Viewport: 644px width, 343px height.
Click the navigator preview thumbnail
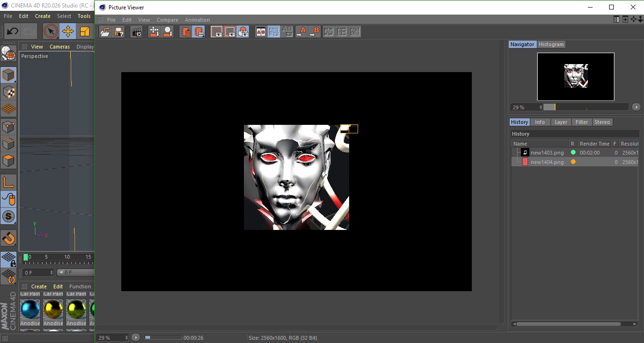pos(576,76)
